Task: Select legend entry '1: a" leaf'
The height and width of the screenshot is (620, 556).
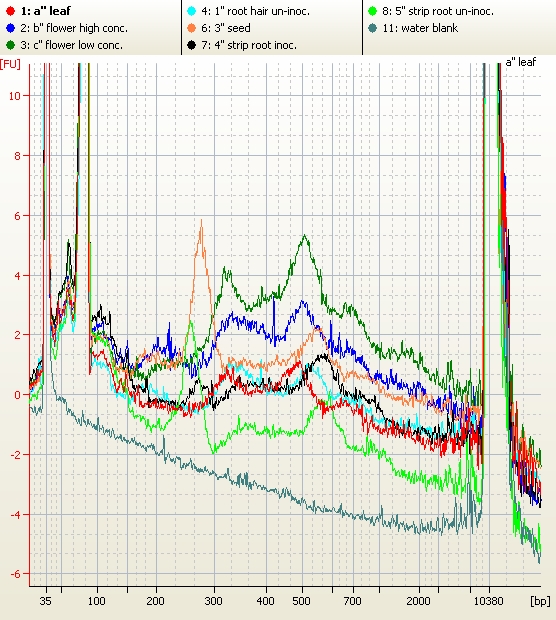Action: coord(45,11)
